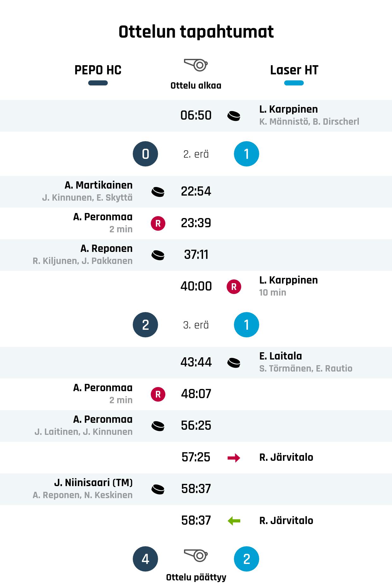
Task: Click J. Niinisaari (TM) goal scorer name
Action: pyautogui.click(x=93, y=483)
